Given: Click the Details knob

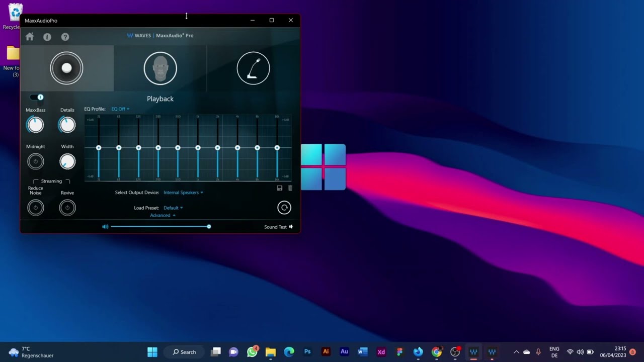Looking at the screenshot, I should pos(67,125).
